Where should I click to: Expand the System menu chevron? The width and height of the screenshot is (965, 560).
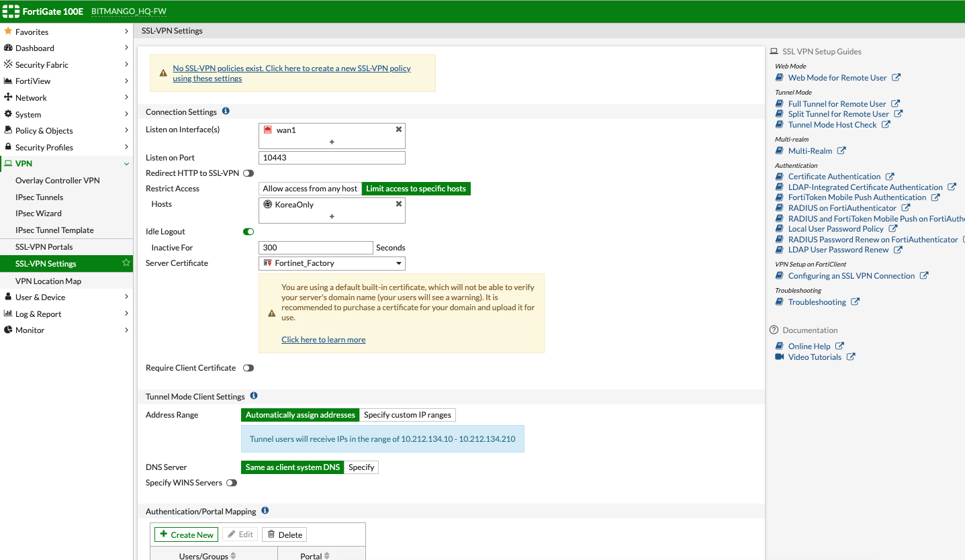pyautogui.click(x=127, y=114)
